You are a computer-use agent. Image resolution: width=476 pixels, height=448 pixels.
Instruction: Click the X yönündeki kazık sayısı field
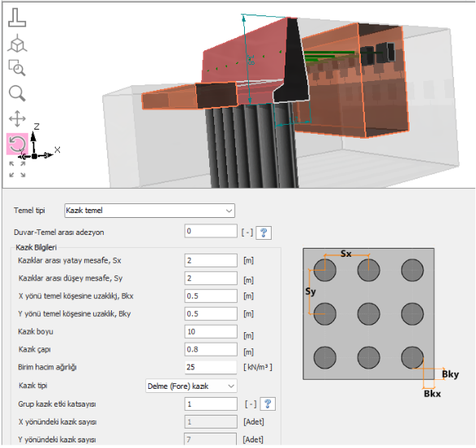click(x=211, y=422)
